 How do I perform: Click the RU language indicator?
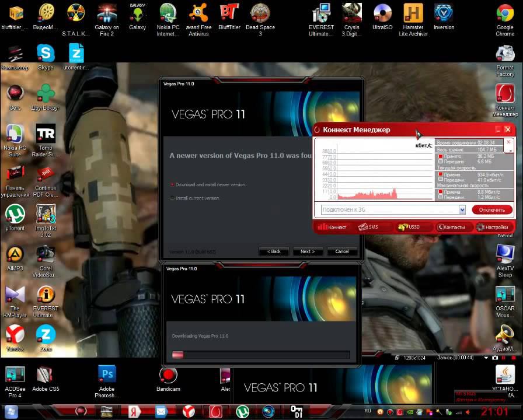[x=368, y=411]
